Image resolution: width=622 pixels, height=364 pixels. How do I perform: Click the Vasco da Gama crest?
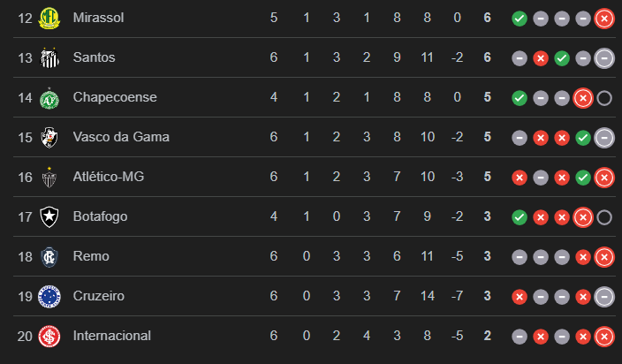pos(49,137)
